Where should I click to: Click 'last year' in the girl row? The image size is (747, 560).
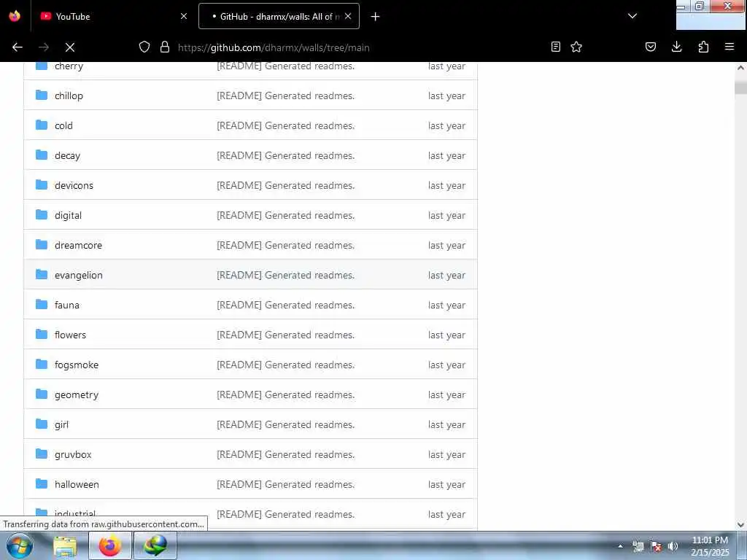click(446, 425)
